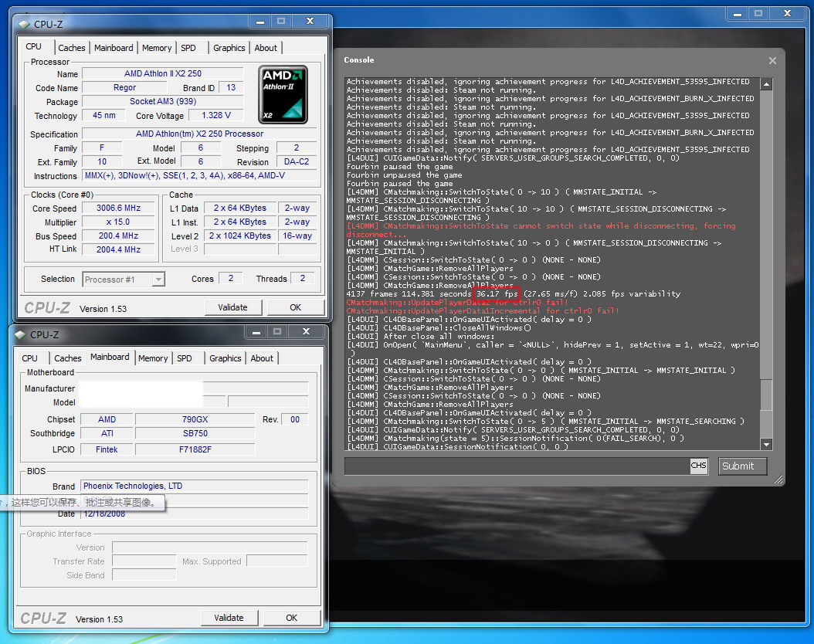Open Graphics tab in top CPU-Z window
This screenshot has width=814, height=644.
[229, 48]
